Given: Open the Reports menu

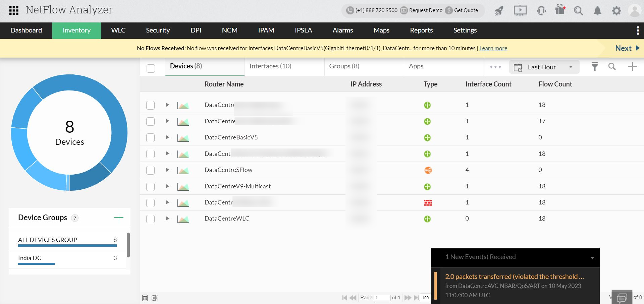Looking at the screenshot, I should coord(421,31).
